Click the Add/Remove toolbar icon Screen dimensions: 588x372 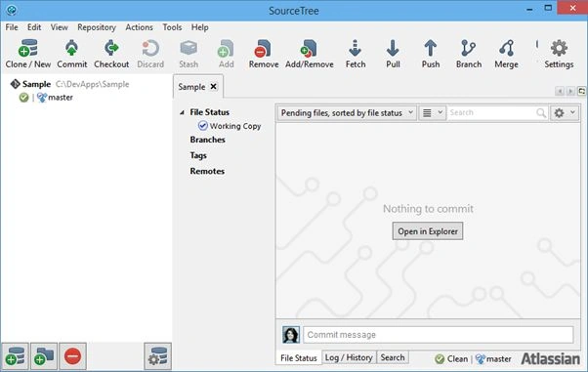[309, 48]
